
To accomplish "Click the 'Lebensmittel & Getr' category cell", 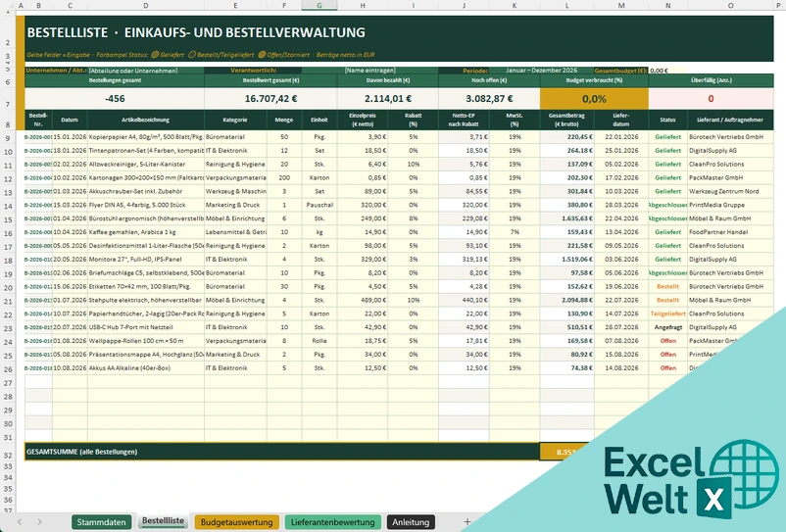I will pos(235,232).
